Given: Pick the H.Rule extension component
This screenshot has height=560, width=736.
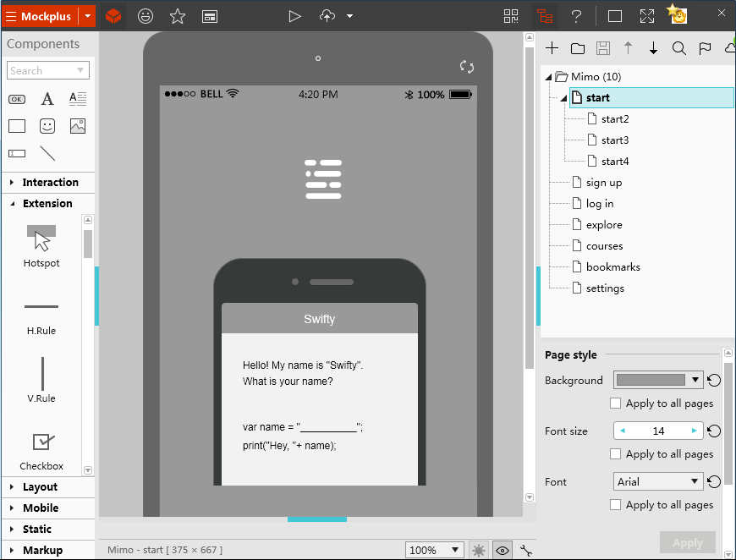Looking at the screenshot, I should click(41, 318).
